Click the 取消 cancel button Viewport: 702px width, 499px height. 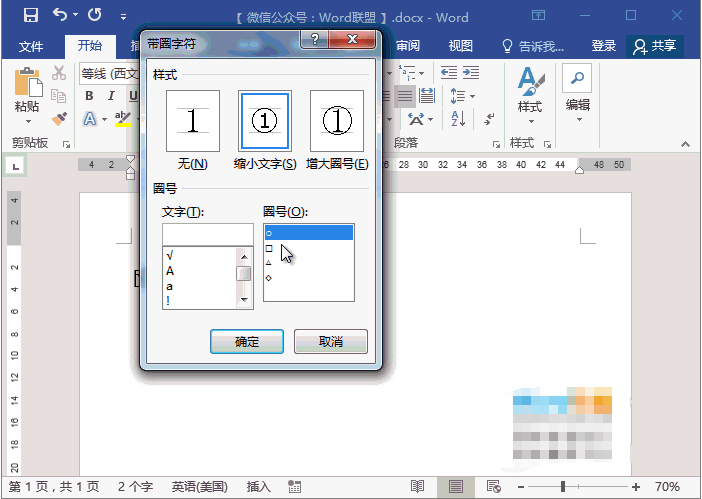(x=331, y=342)
